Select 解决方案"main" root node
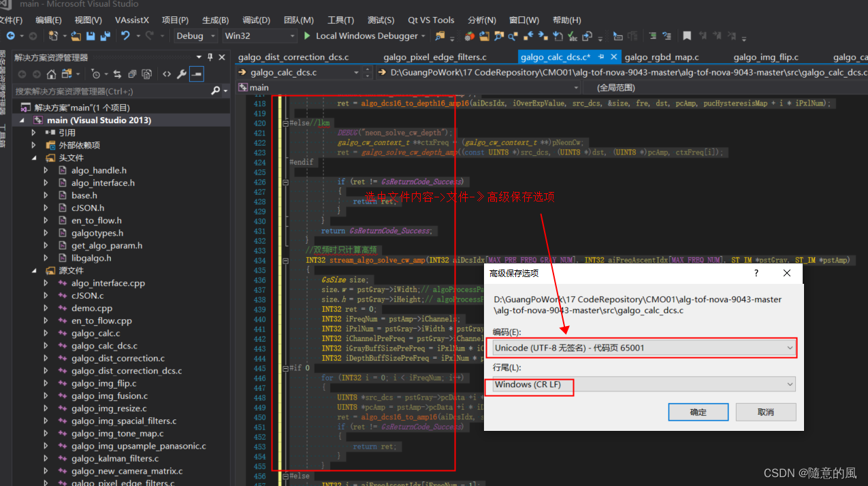This screenshot has width=868, height=486. [x=82, y=108]
